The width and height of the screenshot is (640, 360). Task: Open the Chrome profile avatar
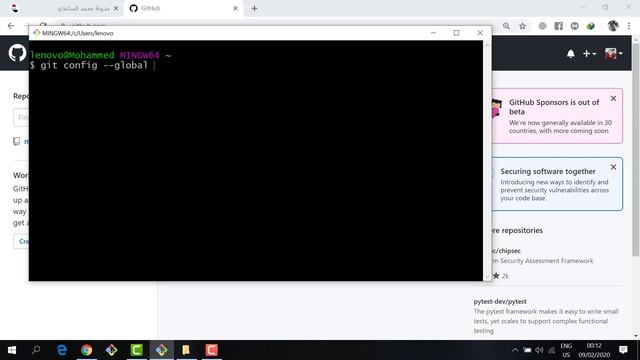pos(613,26)
